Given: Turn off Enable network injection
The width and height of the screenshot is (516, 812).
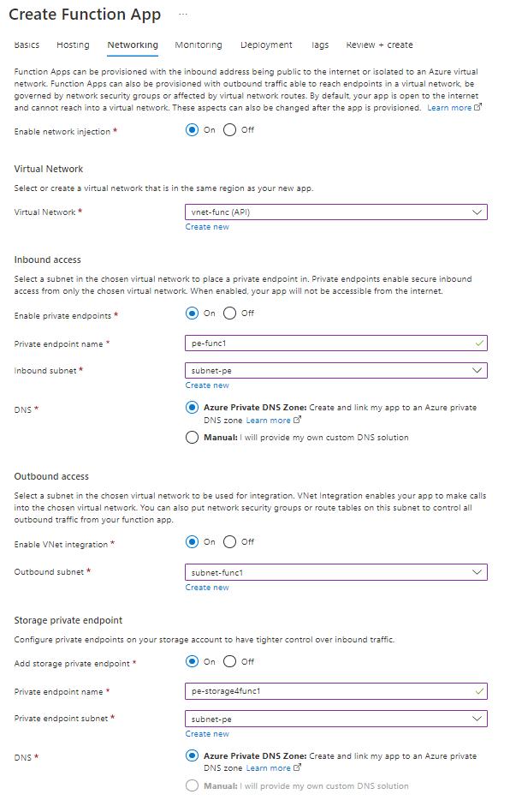Looking at the screenshot, I should click(230, 130).
